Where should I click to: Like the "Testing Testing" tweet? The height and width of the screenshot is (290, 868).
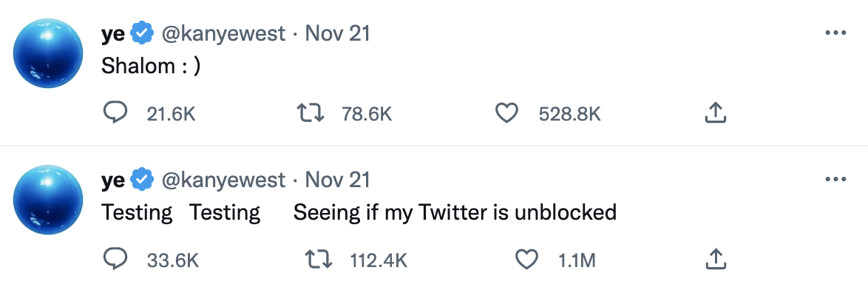pos(526,259)
